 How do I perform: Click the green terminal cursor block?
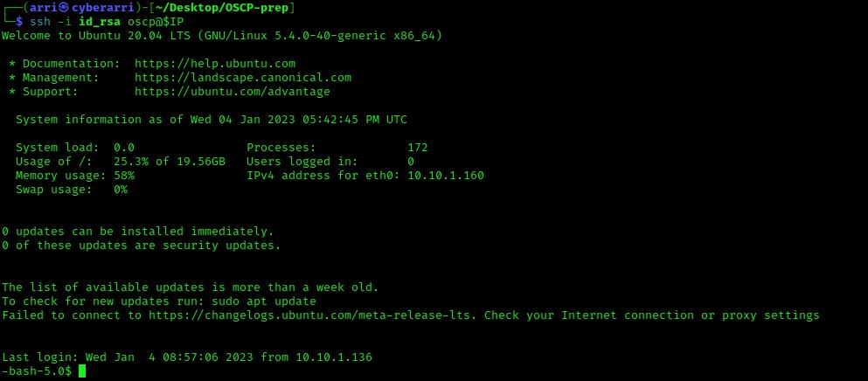point(82,371)
